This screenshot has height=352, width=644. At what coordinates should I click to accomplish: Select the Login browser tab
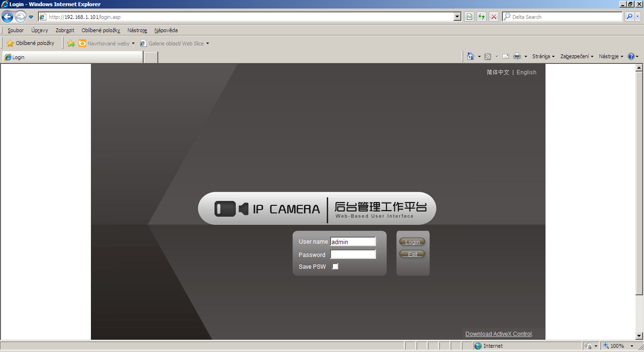pyautogui.click(x=72, y=57)
